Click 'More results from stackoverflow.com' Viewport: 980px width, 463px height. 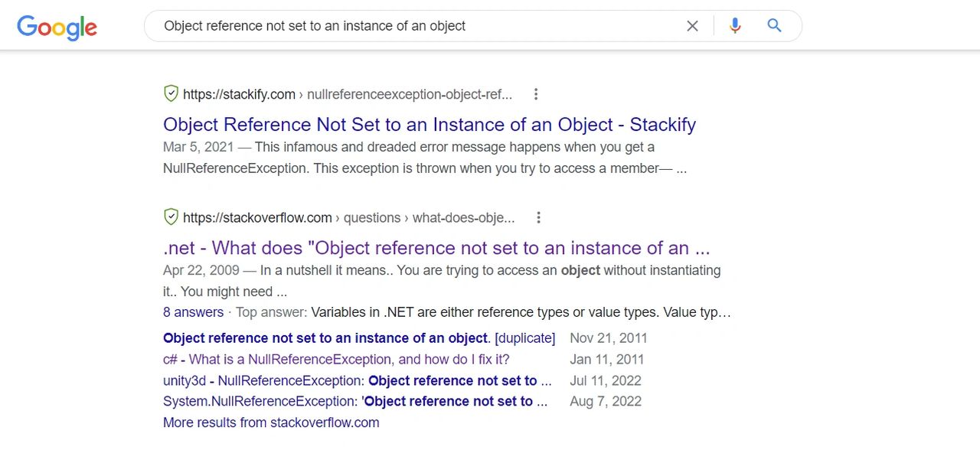click(271, 422)
